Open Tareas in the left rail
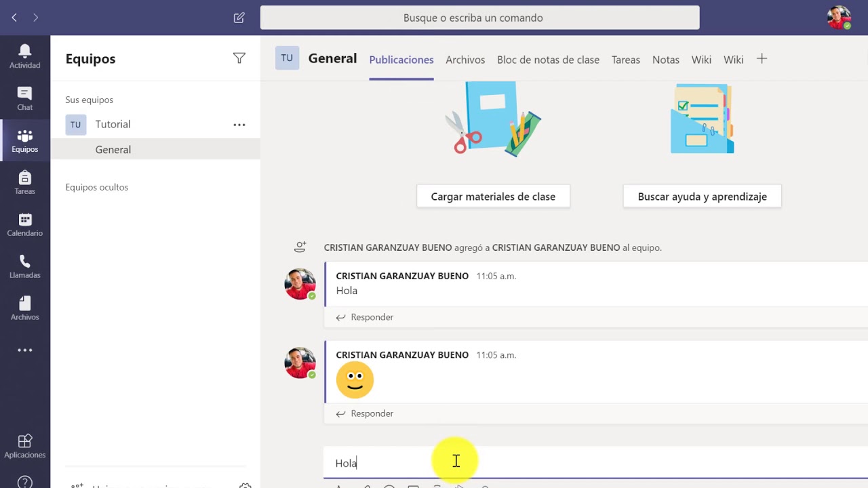 click(24, 182)
